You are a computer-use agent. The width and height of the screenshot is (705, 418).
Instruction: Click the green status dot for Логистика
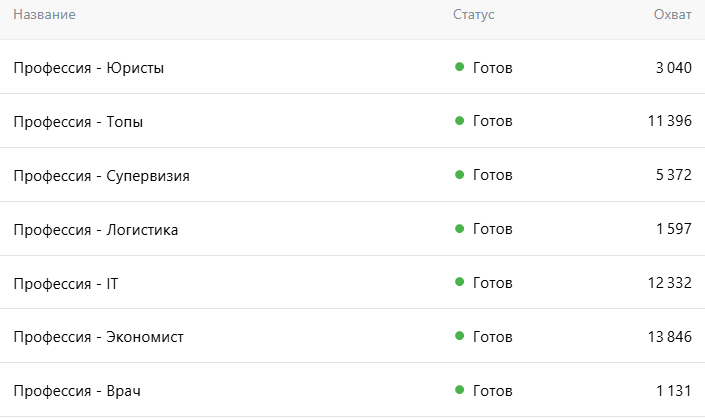(x=460, y=229)
